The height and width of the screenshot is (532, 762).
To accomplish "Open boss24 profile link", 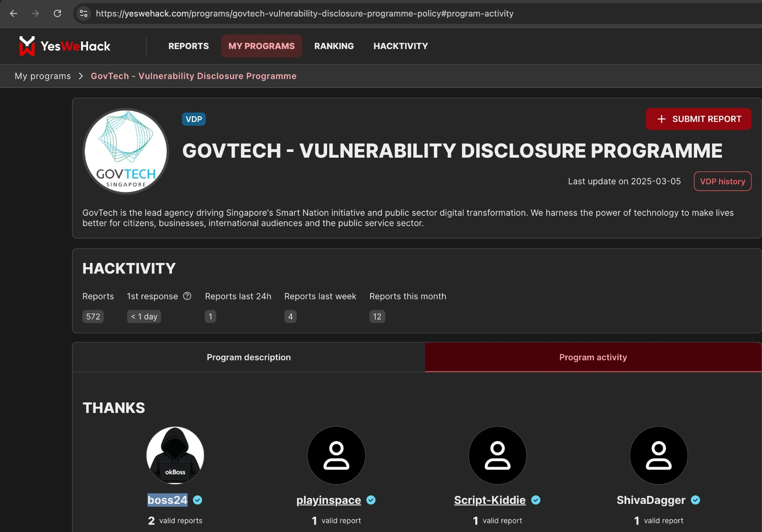I will pyautogui.click(x=168, y=500).
